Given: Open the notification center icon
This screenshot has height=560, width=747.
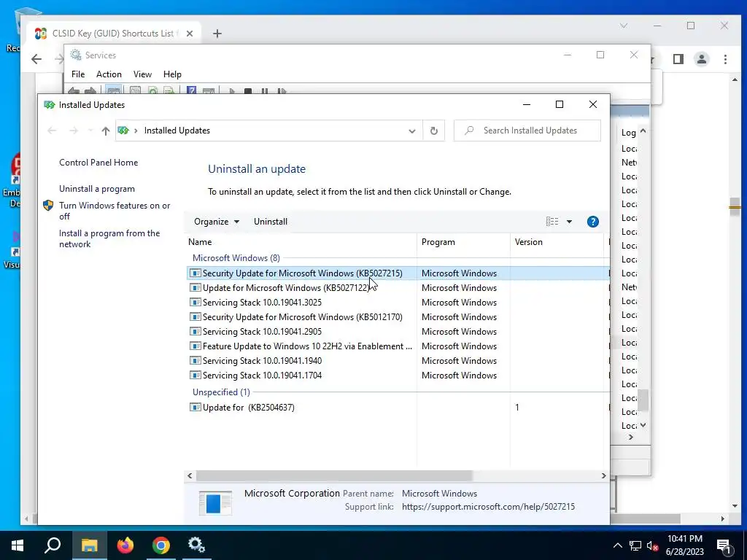Looking at the screenshot, I should (x=724, y=547).
